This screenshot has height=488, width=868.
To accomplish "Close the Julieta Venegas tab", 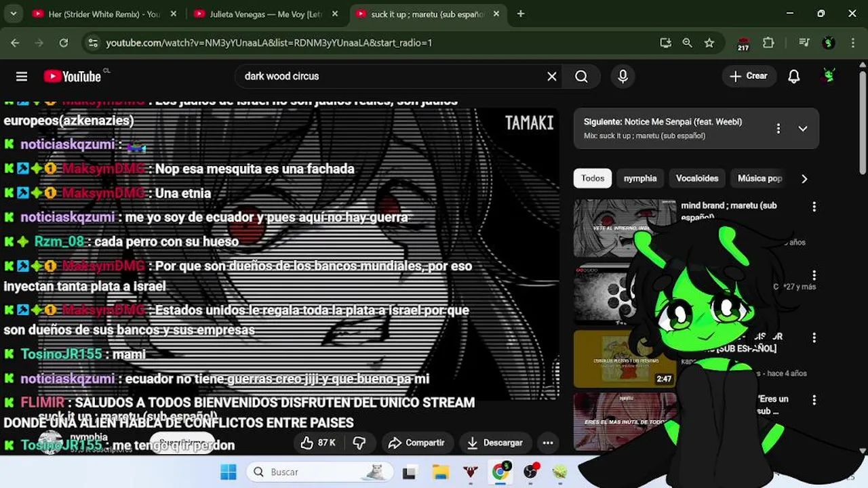I will pyautogui.click(x=335, y=14).
